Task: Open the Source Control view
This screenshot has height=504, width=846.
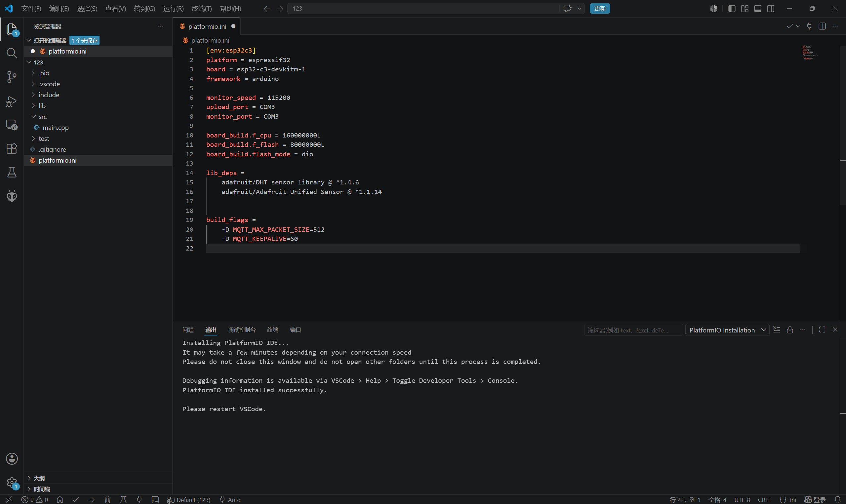Action: (12, 77)
